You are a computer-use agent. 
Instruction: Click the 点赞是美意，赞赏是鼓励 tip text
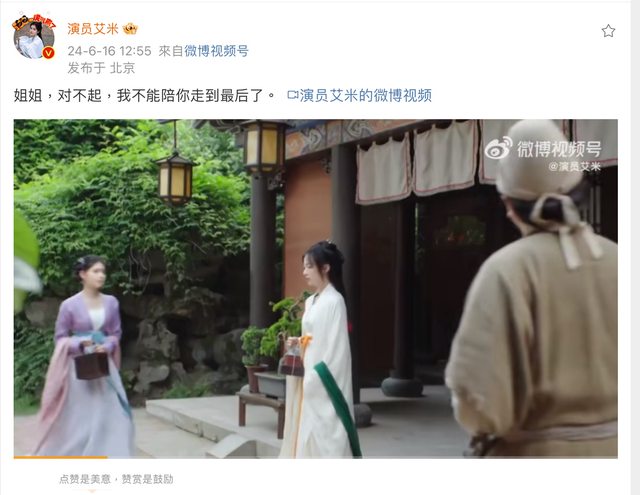(116, 479)
